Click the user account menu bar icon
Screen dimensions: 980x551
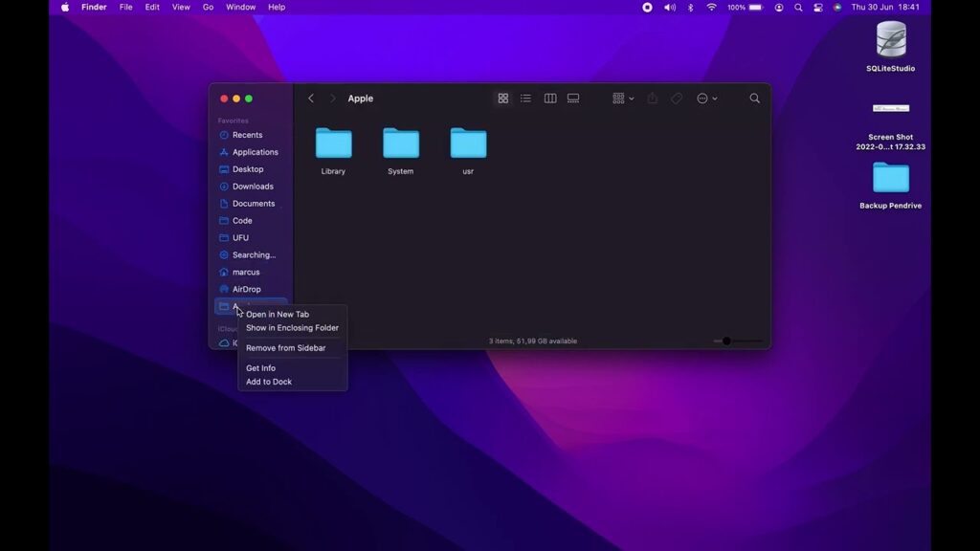tap(779, 8)
